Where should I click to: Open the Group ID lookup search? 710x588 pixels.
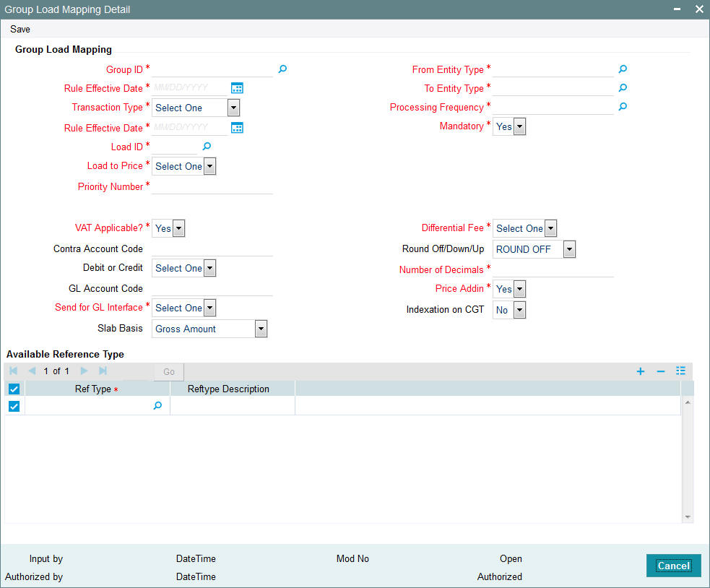(x=282, y=69)
